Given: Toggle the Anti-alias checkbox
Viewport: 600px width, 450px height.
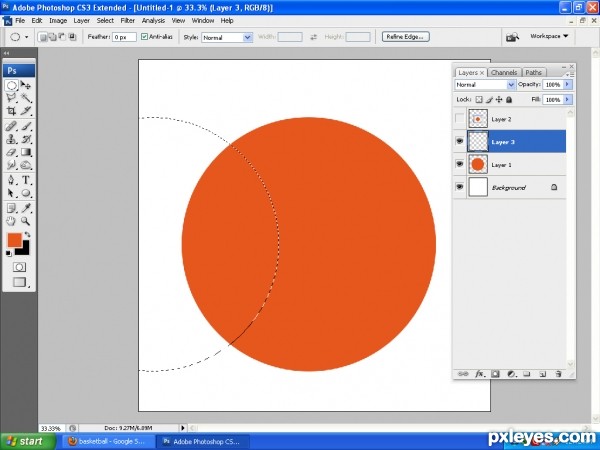Looking at the screenshot, I should pyautogui.click(x=144, y=37).
